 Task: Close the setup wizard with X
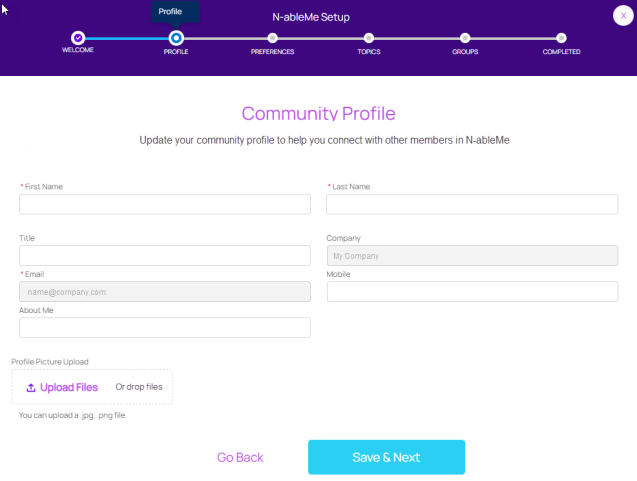click(622, 15)
